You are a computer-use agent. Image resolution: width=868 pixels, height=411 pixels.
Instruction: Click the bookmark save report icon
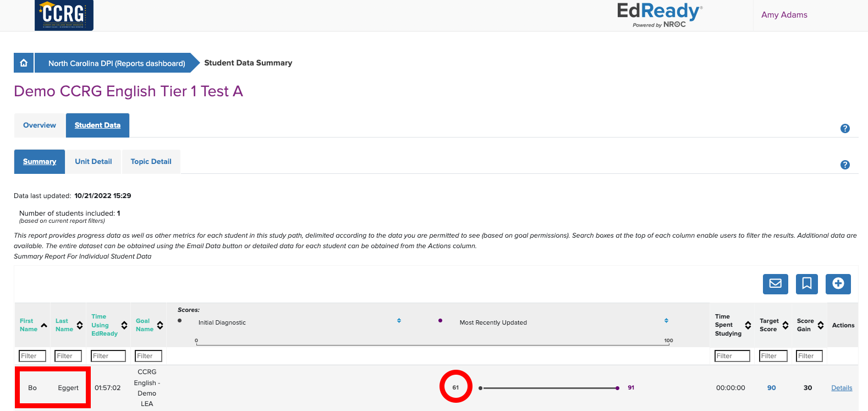pyautogui.click(x=806, y=284)
